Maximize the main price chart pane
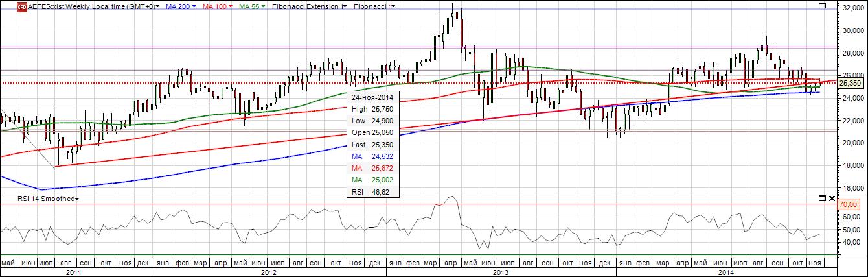Screen dimensions: 868x277 (x=822, y=6)
